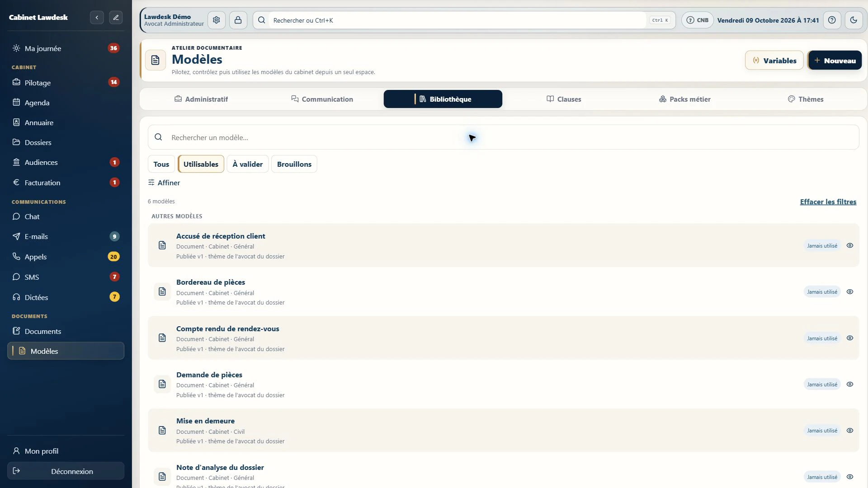This screenshot has width=868, height=488.
Task: Open Dictées in sidebar
Action: (x=66, y=297)
